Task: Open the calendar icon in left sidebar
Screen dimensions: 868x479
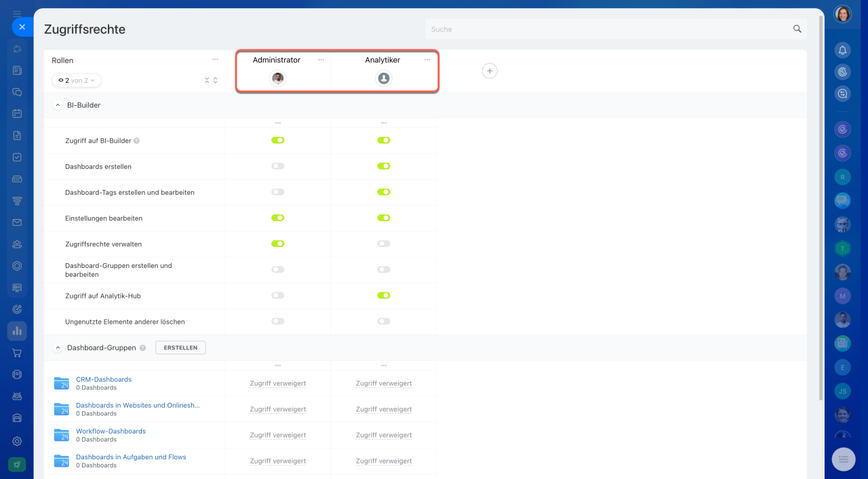Action: click(x=17, y=114)
